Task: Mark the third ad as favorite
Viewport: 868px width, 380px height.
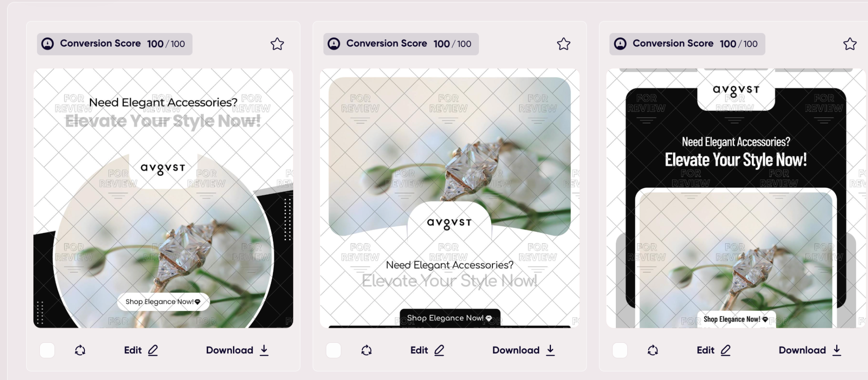Action: (850, 44)
